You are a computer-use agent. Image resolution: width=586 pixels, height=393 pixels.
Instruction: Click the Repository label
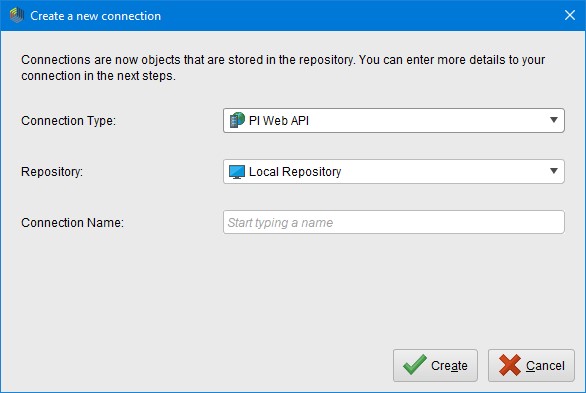click(x=52, y=171)
